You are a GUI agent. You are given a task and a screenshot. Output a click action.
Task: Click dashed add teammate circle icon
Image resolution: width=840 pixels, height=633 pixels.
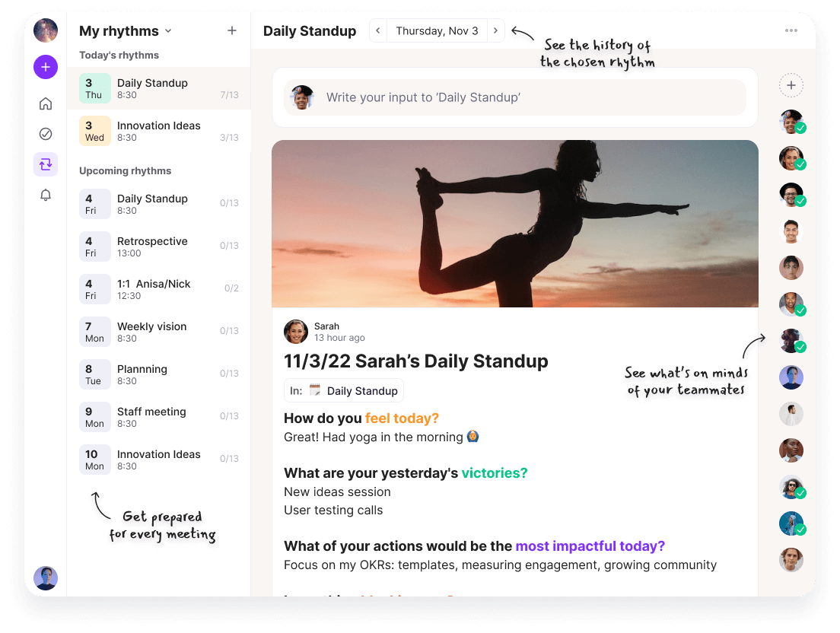tap(791, 85)
